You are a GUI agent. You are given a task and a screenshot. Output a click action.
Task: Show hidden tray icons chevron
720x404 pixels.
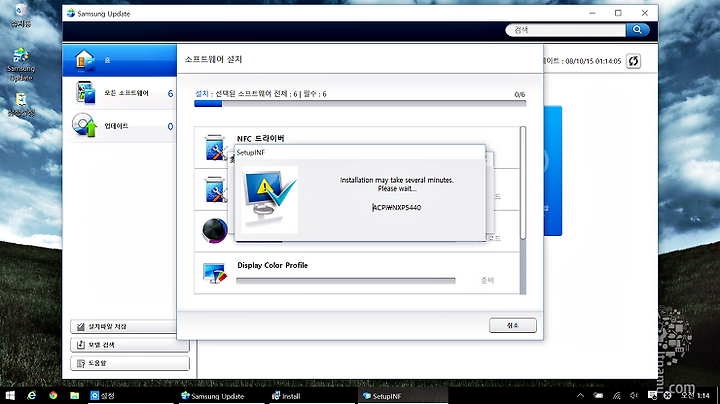click(x=580, y=395)
